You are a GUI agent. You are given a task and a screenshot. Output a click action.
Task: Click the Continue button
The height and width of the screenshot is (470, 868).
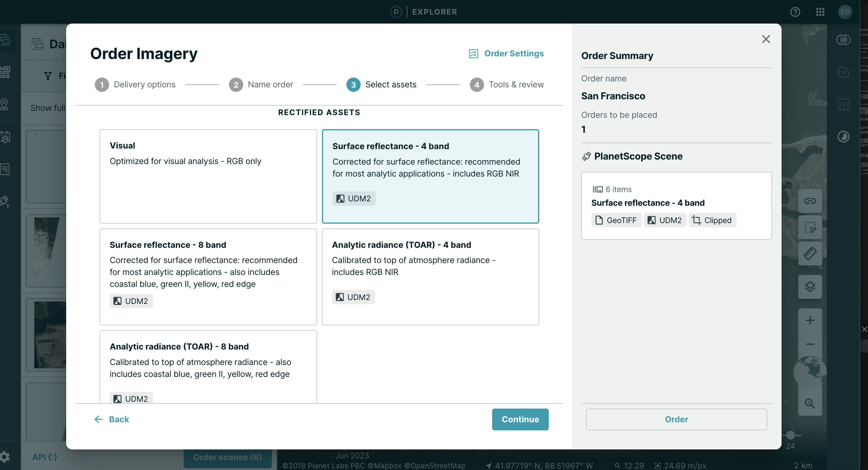pyautogui.click(x=520, y=419)
